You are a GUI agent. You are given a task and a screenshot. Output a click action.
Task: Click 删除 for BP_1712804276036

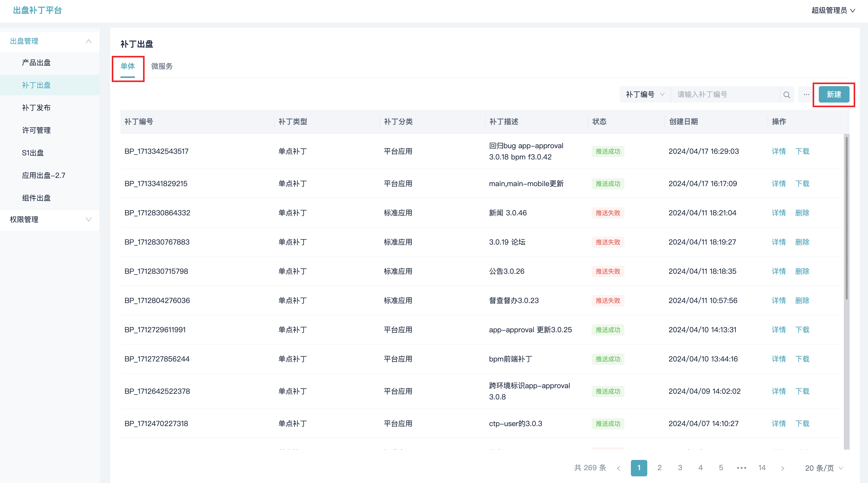click(802, 301)
